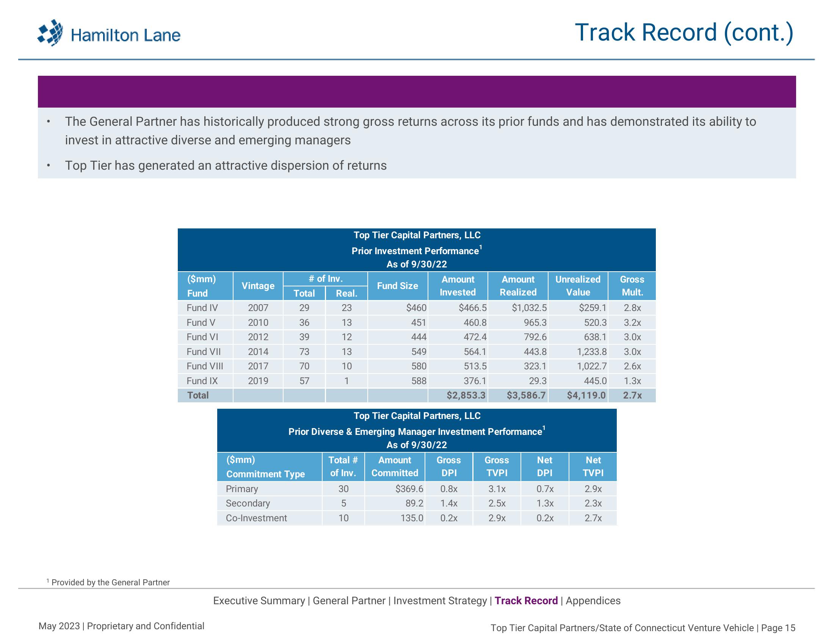Select the Secondary commitment row label
834x644 pixels.
pyautogui.click(x=248, y=503)
